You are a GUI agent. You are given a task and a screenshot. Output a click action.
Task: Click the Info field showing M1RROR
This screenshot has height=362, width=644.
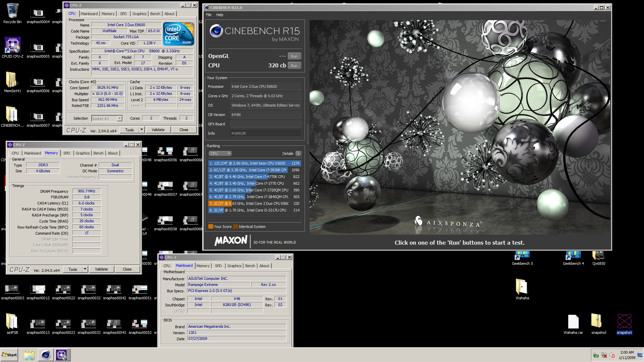266,133
